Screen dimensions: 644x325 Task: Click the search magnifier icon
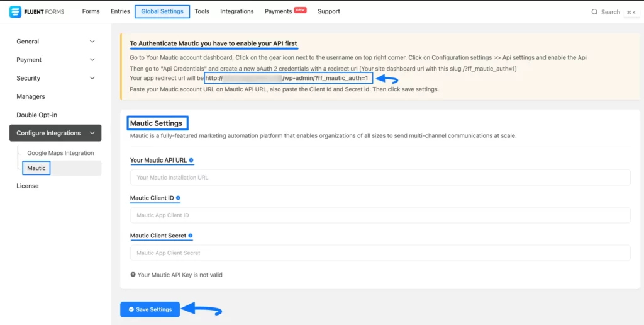pos(594,12)
